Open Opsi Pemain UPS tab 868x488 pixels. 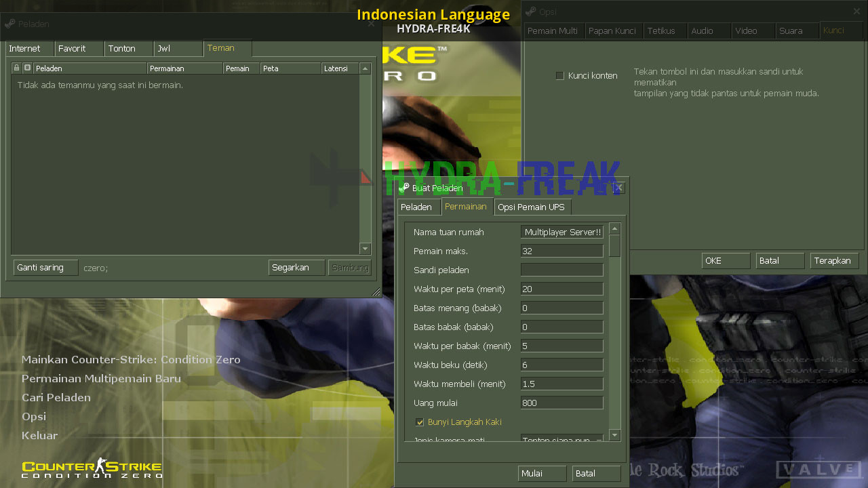click(x=531, y=207)
